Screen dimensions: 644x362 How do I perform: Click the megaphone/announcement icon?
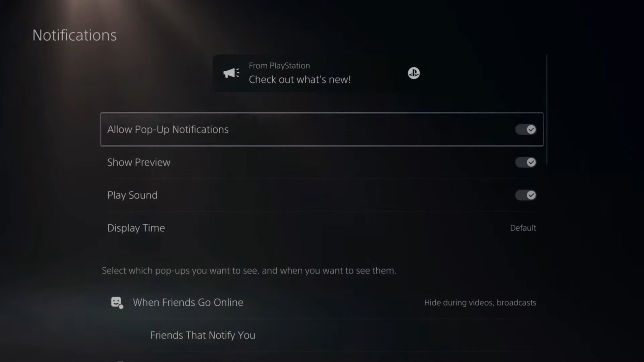pyautogui.click(x=230, y=73)
